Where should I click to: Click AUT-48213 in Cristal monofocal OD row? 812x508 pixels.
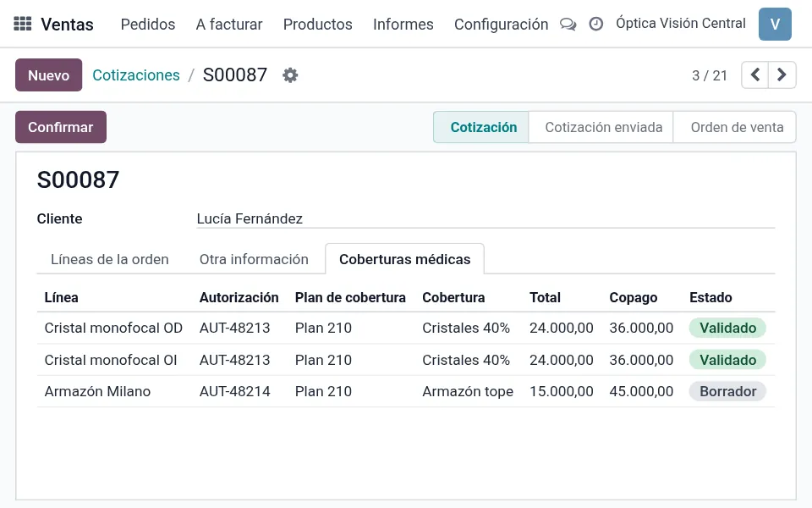234,329
